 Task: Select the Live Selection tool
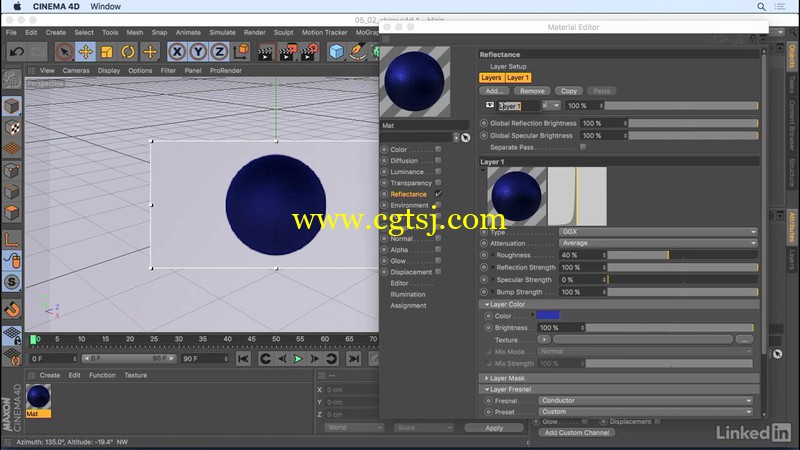64,52
